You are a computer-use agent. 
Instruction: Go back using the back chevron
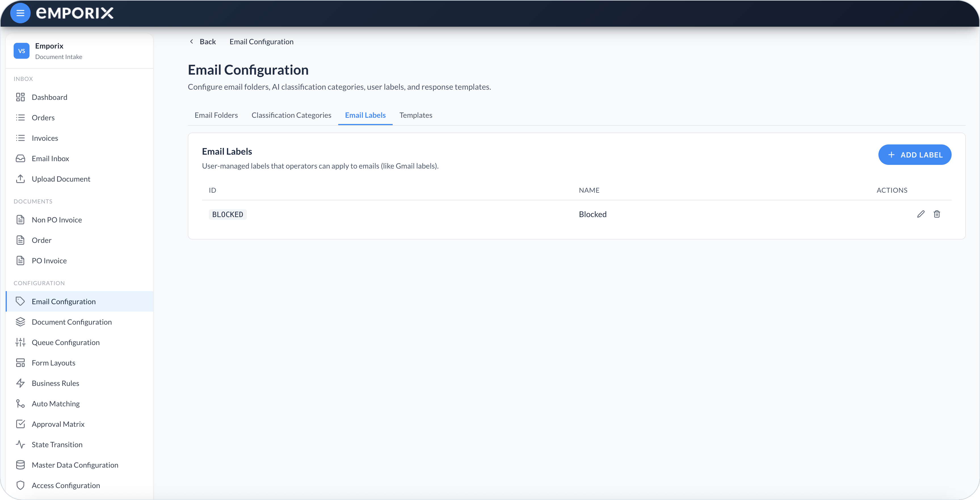pos(191,41)
